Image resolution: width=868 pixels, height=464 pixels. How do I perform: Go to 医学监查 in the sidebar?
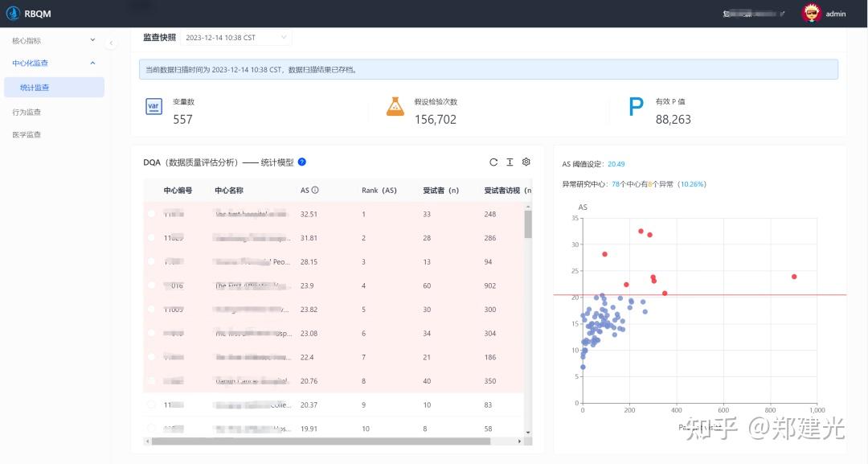27,134
